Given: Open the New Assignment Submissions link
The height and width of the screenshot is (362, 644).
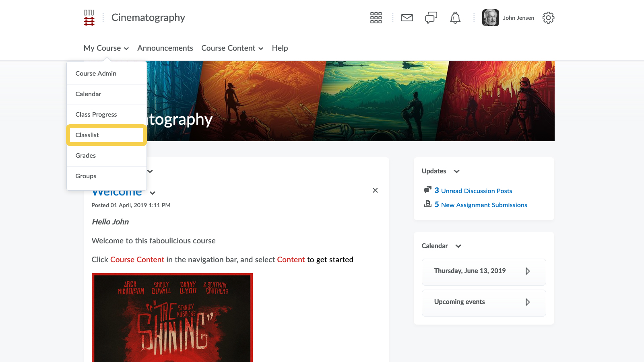Looking at the screenshot, I should click(x=484, y=205).
